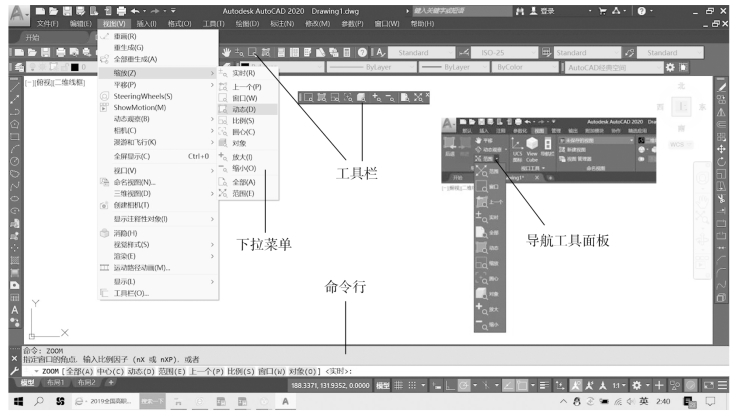The image size is (742, 418).
Task: Switch to the 布局1 layout tab
Action: coord(55,382)
